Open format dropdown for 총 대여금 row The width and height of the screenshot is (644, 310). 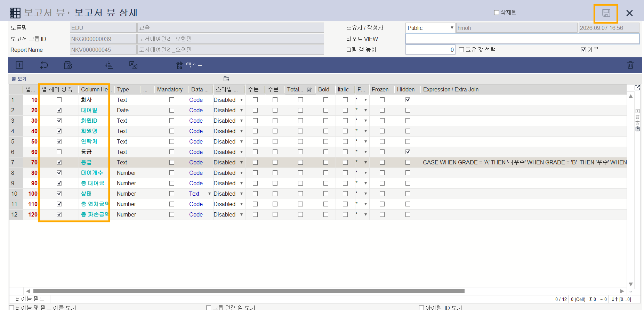pos(365,183)
